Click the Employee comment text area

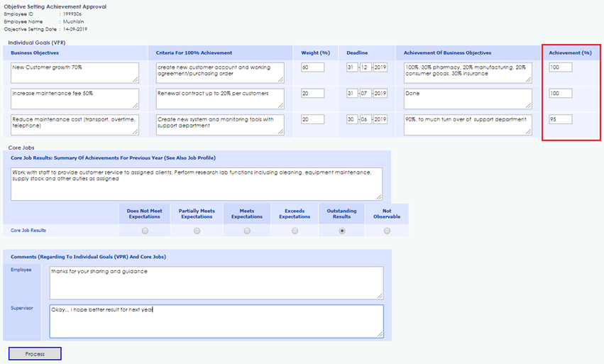point(216,282)
